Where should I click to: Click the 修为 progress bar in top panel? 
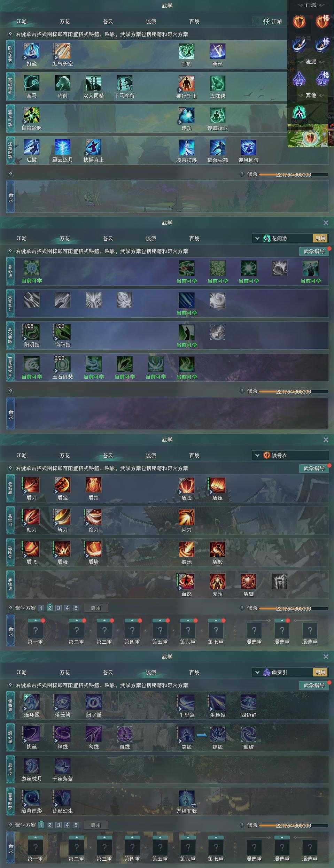[293, 175]
